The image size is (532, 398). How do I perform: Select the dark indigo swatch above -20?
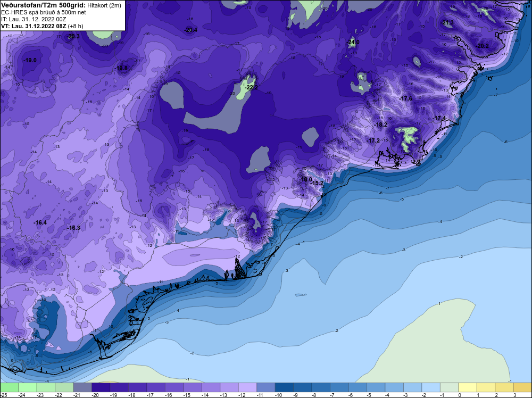pyautogui.click(x=101, y=387)
